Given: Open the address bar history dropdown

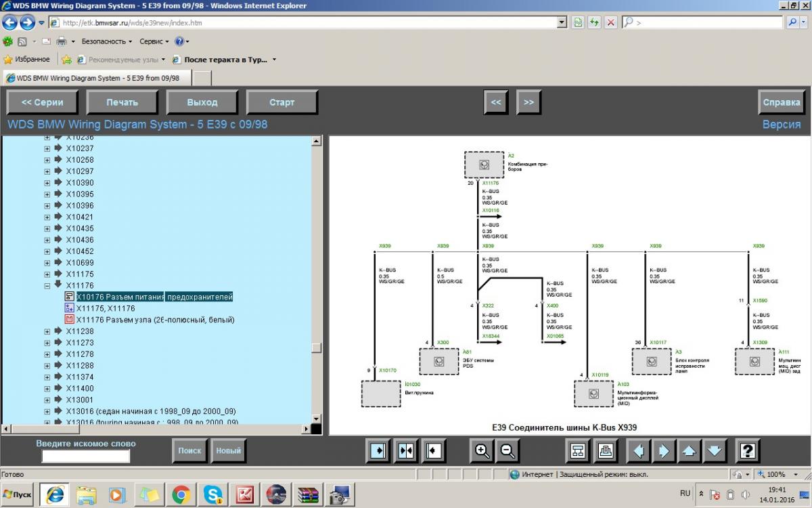Looking at the screenshot, I should pos(562,22).
